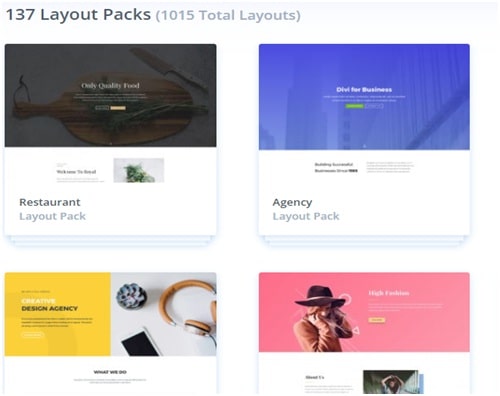
Task: Click the What We Do section heading
Action: (110, 372)
